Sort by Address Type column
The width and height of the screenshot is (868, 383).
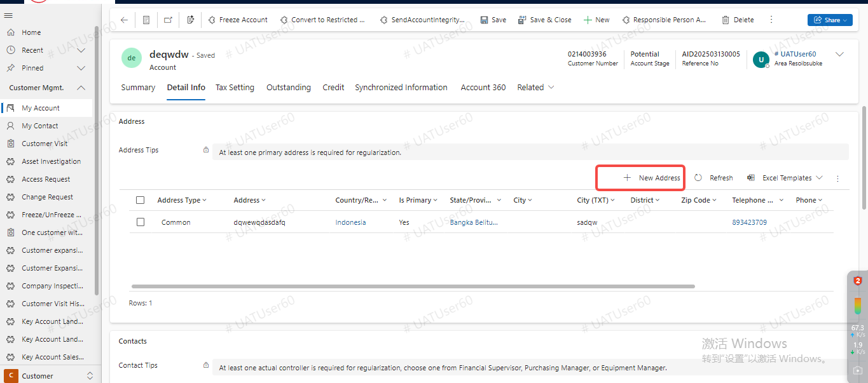point(182,200)
